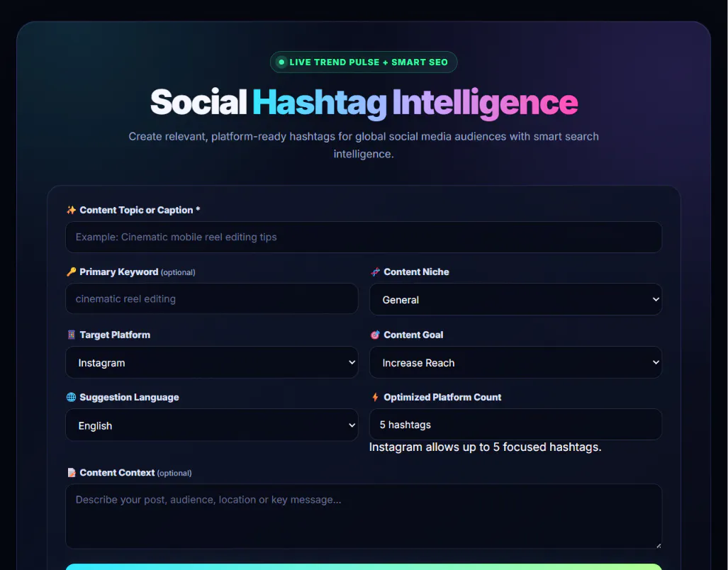Click the Content Topic or Caption label
This screenshot has height=570, width=728.
point(140,210)
